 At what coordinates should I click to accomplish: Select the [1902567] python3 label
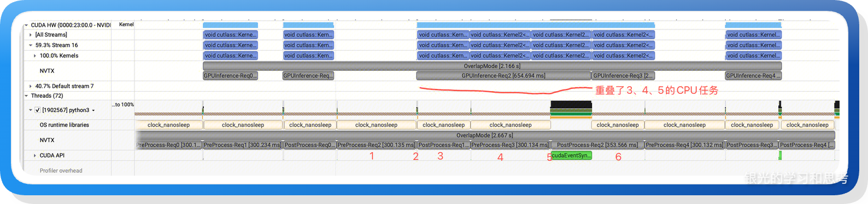tap(66, 110)
